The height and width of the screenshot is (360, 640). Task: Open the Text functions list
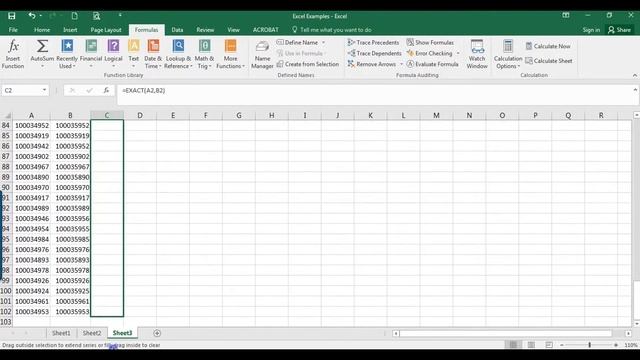pos(133,54)
